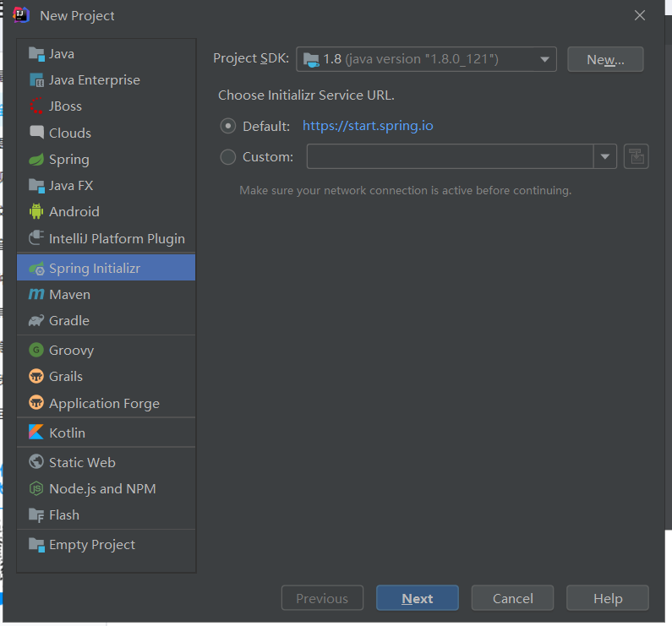Click the 'Default:' label
Image resolution: width=672 pixels, height=626 pixels.
pyautogui.click(x=266, y=127)
